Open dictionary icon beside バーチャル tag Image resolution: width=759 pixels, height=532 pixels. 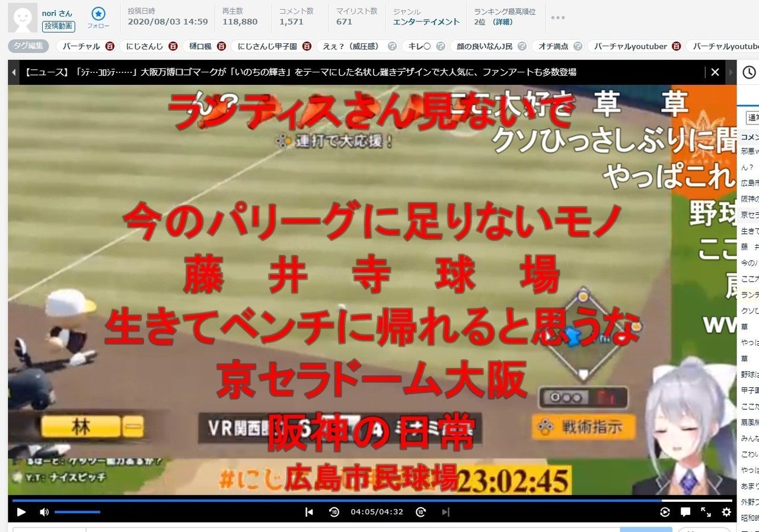pyautogui.click(x=110, y=46)
